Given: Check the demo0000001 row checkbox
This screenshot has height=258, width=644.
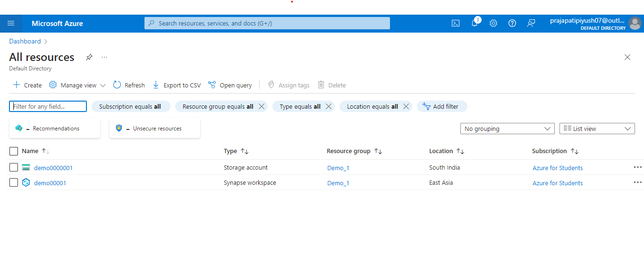Looking at the screenshot, I should tap(14, 167).
